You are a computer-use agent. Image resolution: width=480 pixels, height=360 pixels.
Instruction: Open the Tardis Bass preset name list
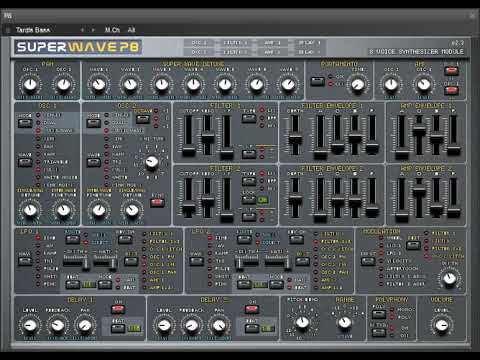click(x=33, y=30)
